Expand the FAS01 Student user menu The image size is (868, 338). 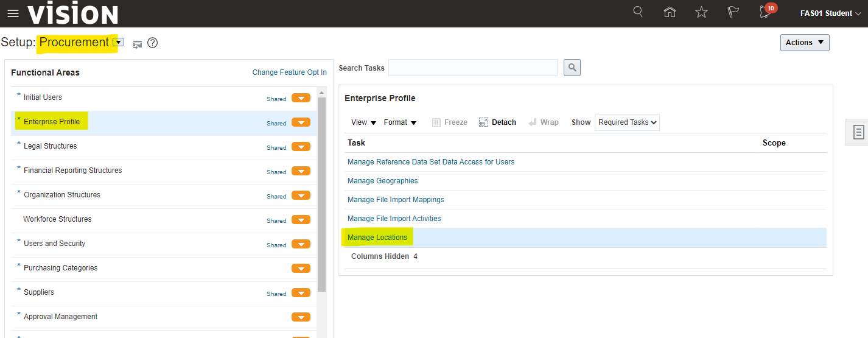pos(830,13)
